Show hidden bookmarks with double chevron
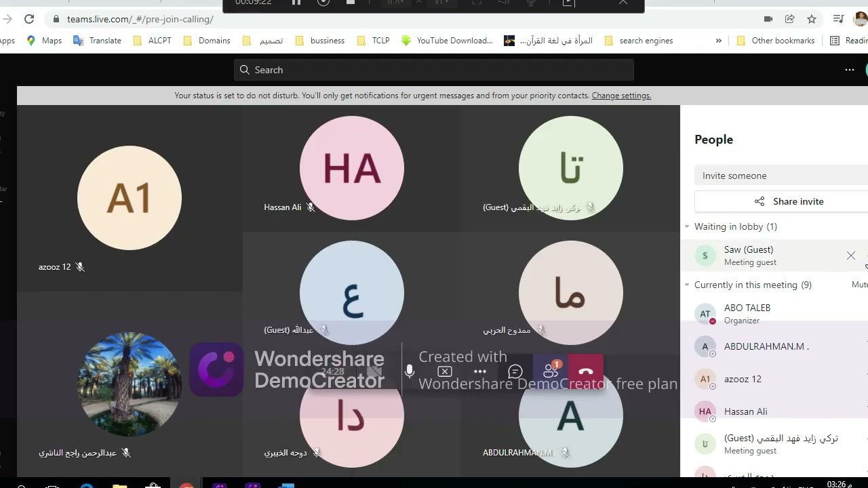Image resolution: width=868 pixels, height=488 pixels. (718, 41)
